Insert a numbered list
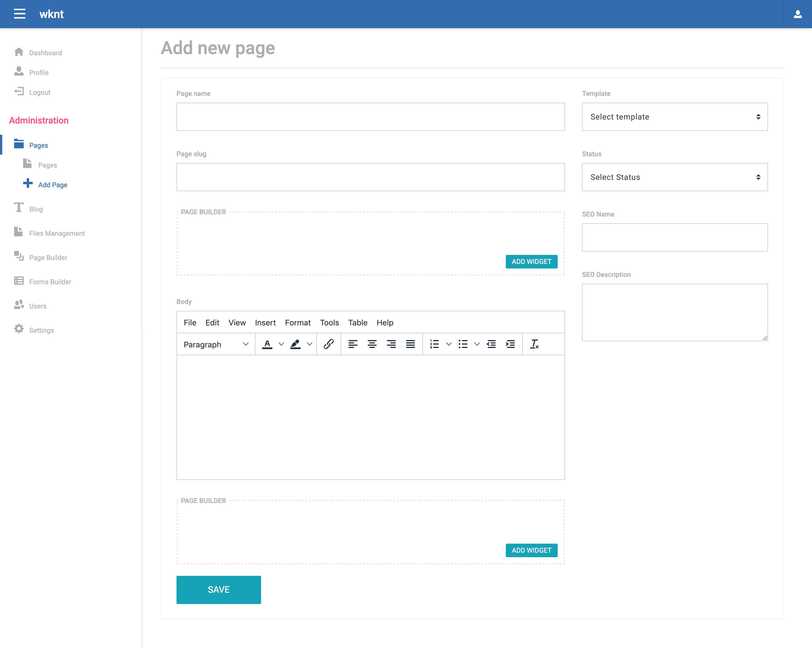The width and height of the screenshot is (812, 648). [x=434, y=344]
